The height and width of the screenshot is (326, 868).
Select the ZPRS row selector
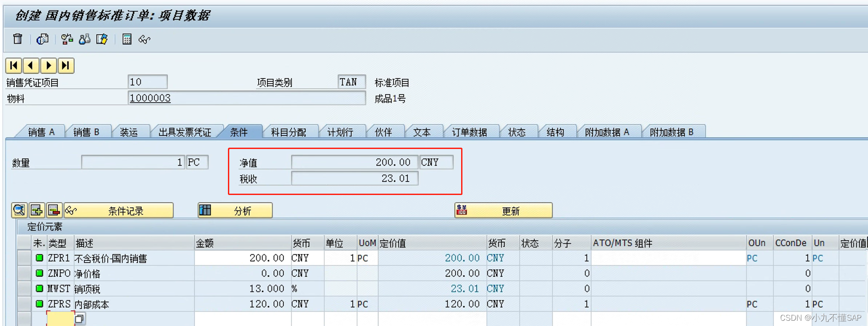coord(24,304)
